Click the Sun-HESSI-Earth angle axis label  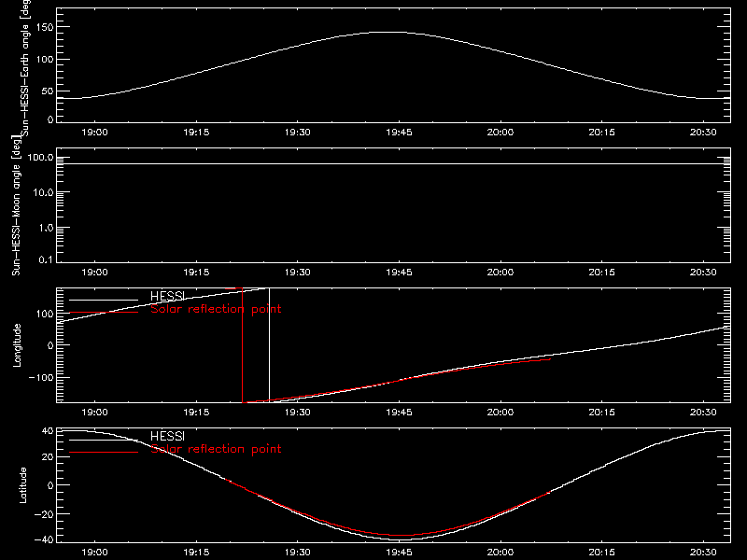tap(25, 67)
